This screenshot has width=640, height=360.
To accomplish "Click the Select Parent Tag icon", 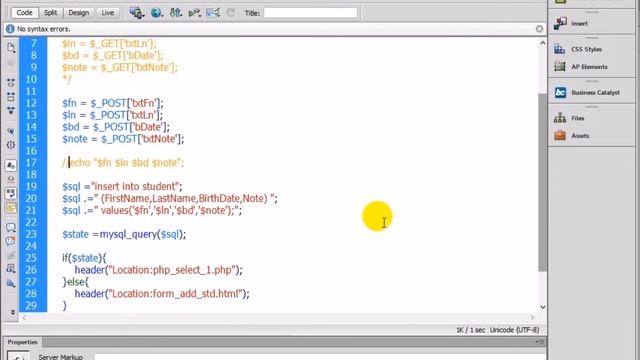I will [11, 131].
